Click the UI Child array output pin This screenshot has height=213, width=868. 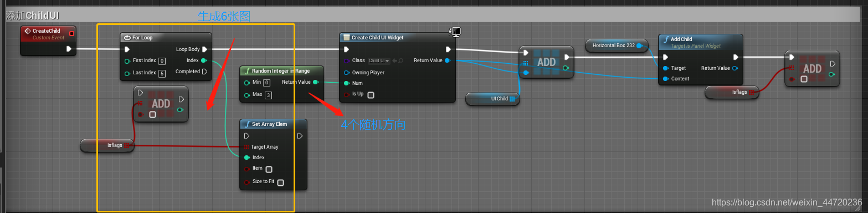click(x=512, y=99)
